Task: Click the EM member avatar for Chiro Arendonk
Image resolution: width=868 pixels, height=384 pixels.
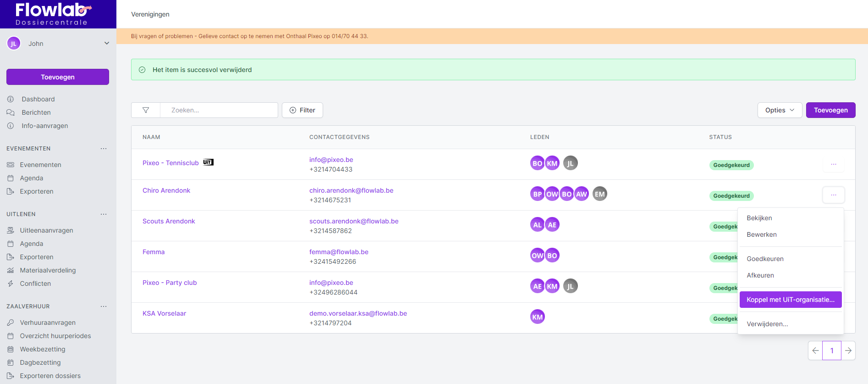Action: click(x=599, y=194)
